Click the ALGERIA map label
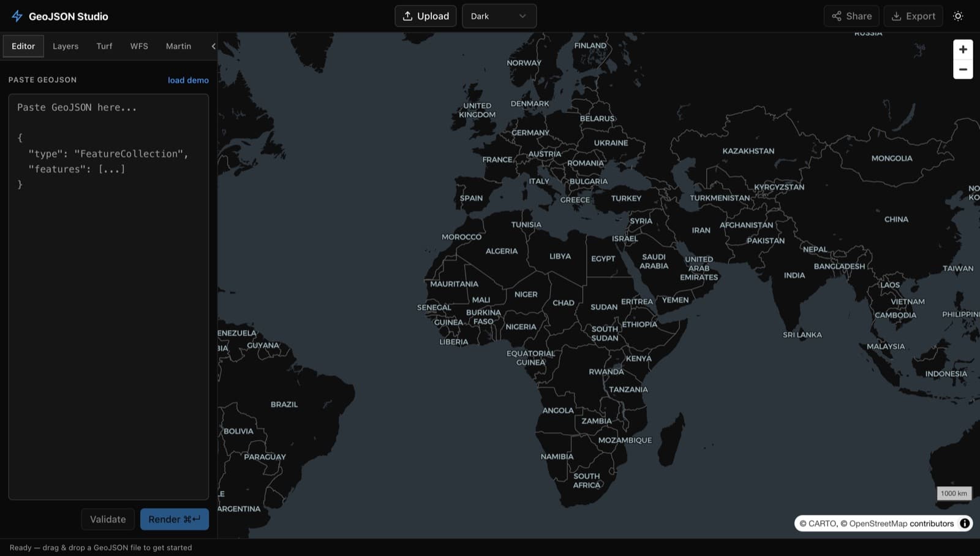The height and width of the screenshot is (556, 980). coord(502,251)
